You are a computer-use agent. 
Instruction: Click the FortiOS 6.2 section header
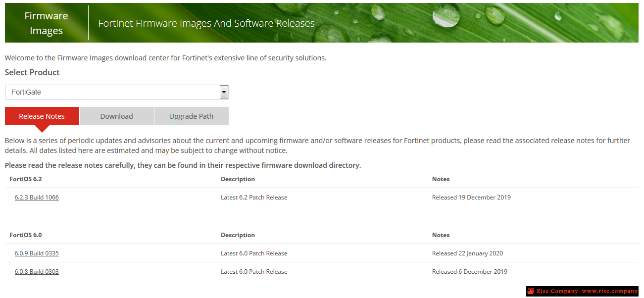tap(26, 179)
